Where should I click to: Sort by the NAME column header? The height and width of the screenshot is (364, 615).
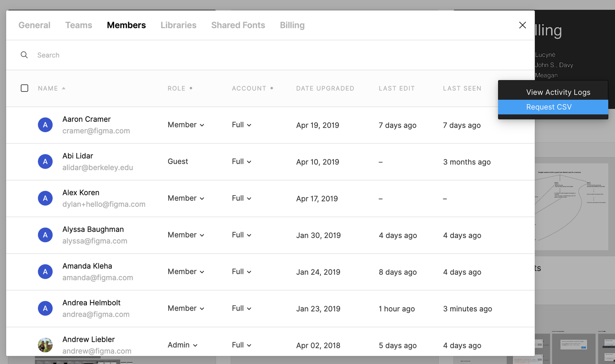48,88
